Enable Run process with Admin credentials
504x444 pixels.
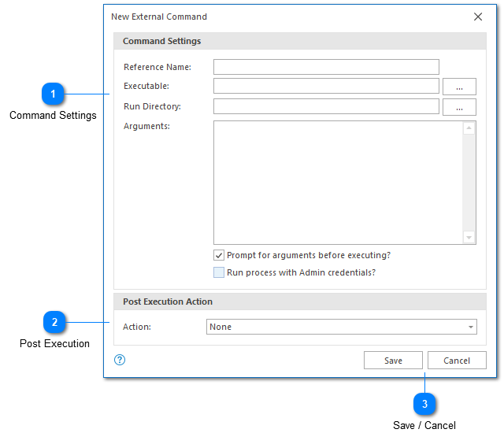coord(219,272)
